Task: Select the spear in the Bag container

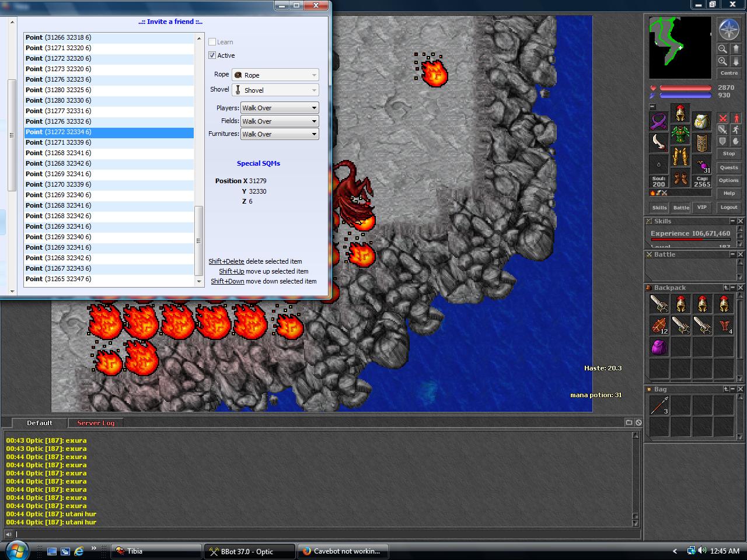Action: [x=659, y=405]
